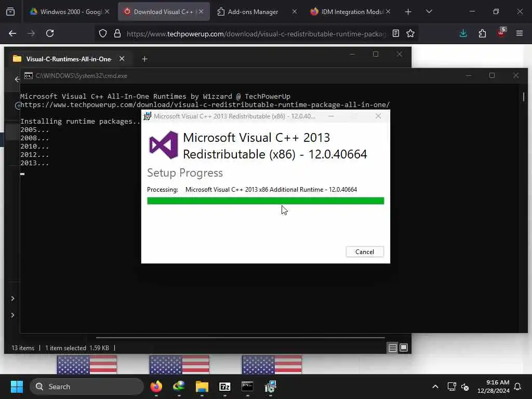Open the extensions puzzle icon

click(482, 33)
